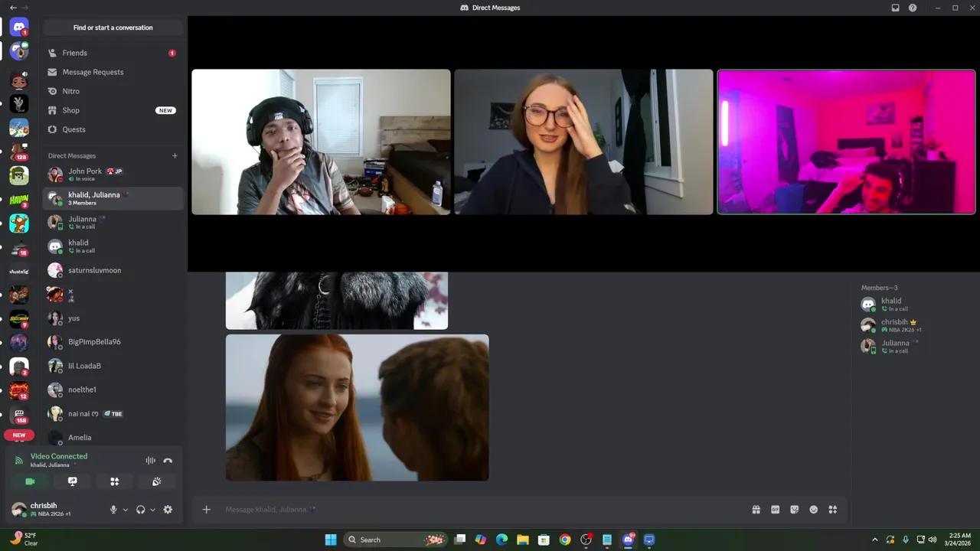The height and width of the screenshot is (551, 980).
Task: Focus the middle webcam tile with glasses user
Action: pos(583,142)
